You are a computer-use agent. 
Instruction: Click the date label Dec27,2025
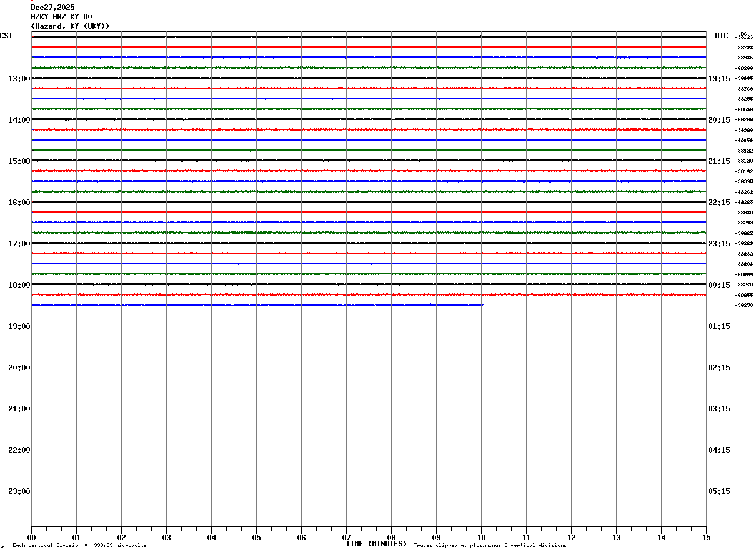tap(52, 8)
